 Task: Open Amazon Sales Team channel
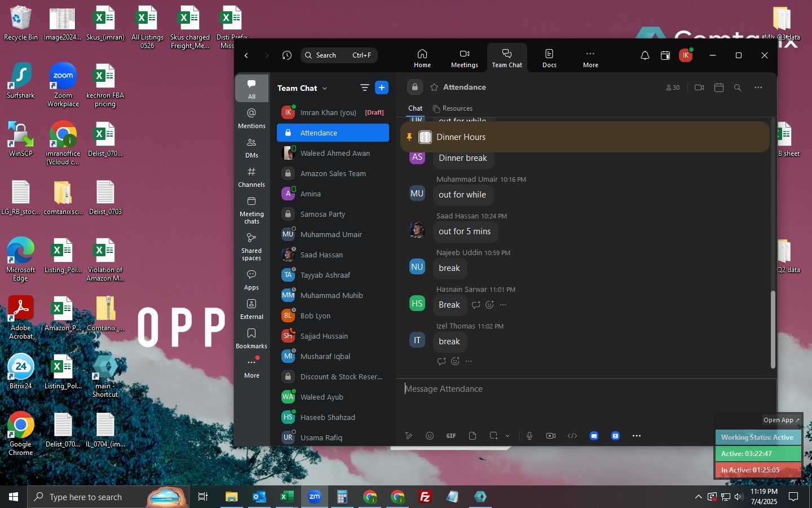coord(333,173)
